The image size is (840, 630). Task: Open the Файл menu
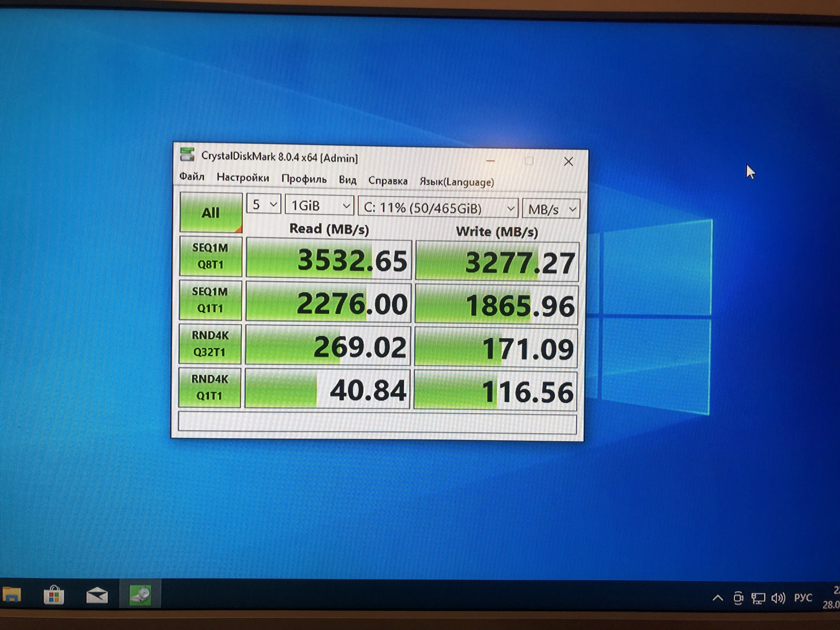click(x=192, y=177)
